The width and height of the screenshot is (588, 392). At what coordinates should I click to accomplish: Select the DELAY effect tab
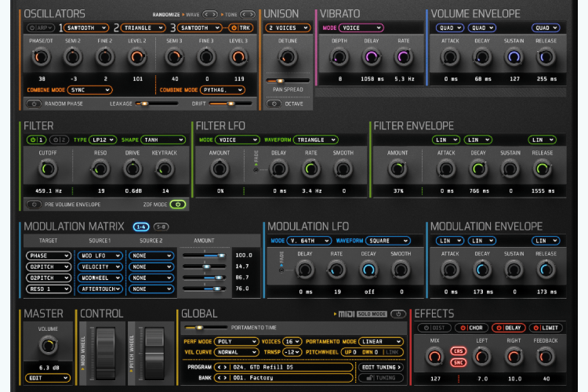(x=509, y=328)
